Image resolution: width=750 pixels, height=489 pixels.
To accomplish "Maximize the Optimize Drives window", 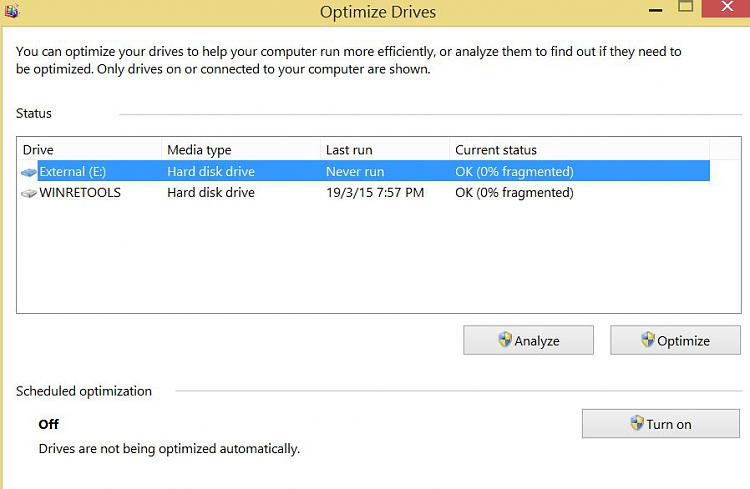I will pyautogui.click(x=686, y=7).
